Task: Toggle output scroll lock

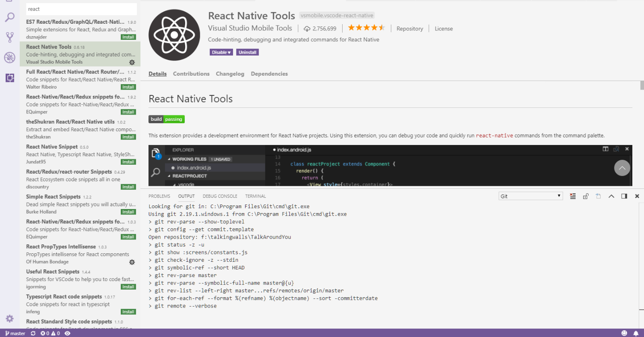Action: point(585,196)
